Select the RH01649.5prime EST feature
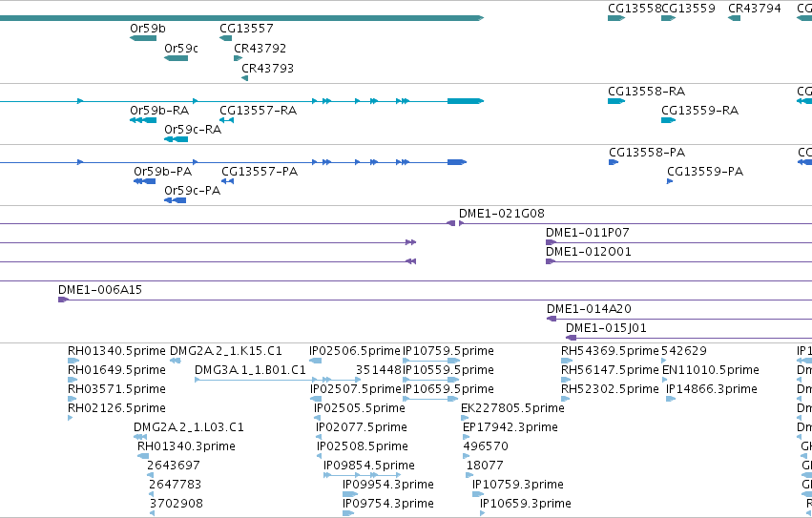Viewport: 812px width, 518px height. [73, 380]
